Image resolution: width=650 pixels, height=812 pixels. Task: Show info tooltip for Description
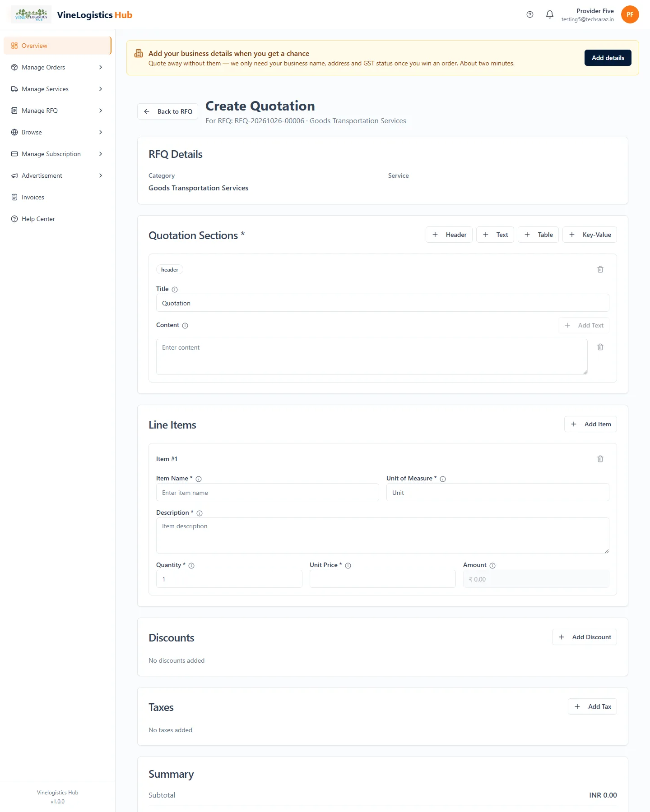click(200, 513)
